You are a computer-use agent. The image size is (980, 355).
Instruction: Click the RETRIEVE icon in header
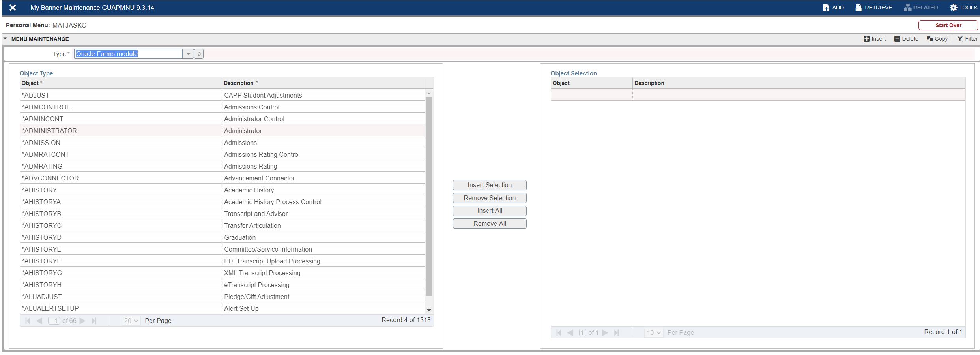pos(858,8)
